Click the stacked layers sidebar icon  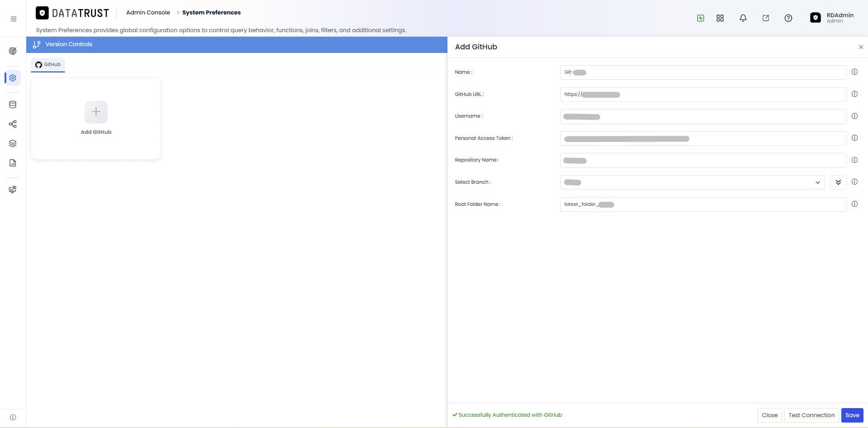13,143
